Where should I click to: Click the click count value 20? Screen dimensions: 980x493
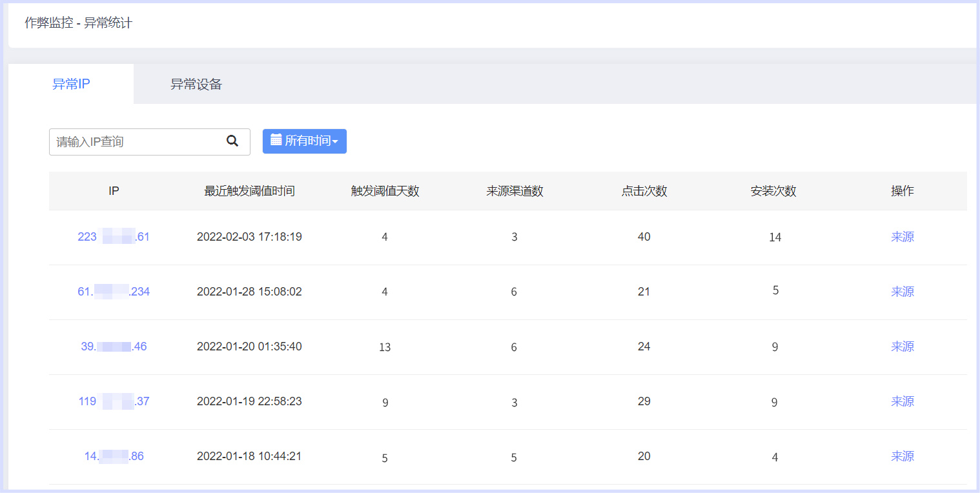[x=644, y=456]
